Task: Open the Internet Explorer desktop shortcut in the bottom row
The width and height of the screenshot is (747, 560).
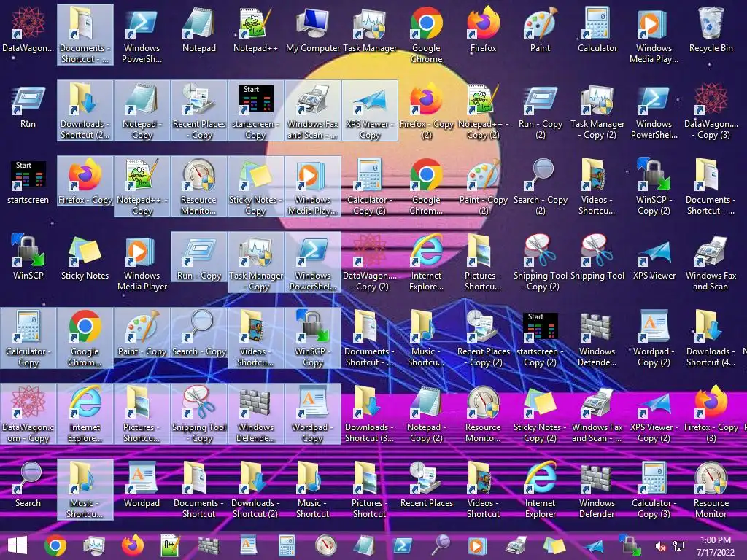Action: (540, 491)
